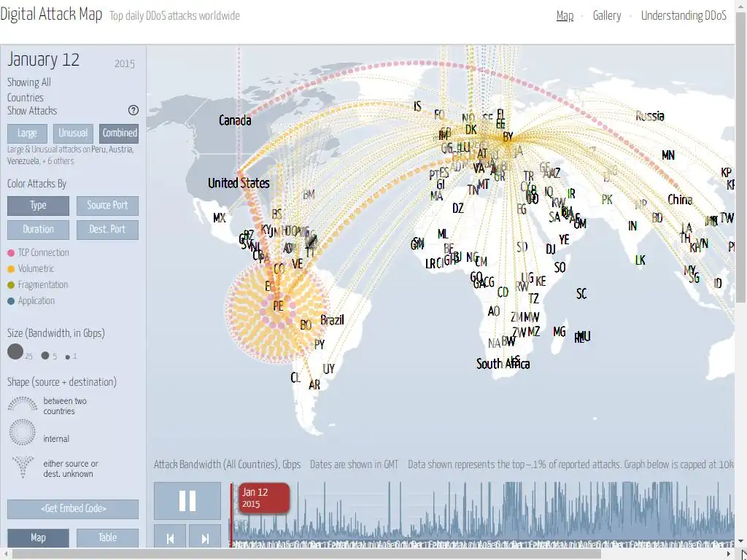
Task: Open the Map navigation link
Action: pyautogui.click(x=565, y=16)
